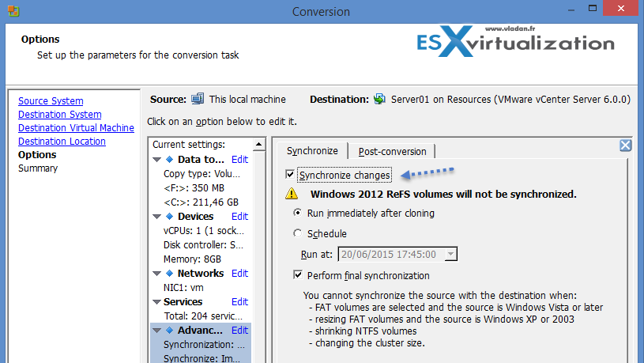Screen dimensions: 644x363
Task: Toggle the Synchronize changes checkbox
Action: click(x=290, y=174)
